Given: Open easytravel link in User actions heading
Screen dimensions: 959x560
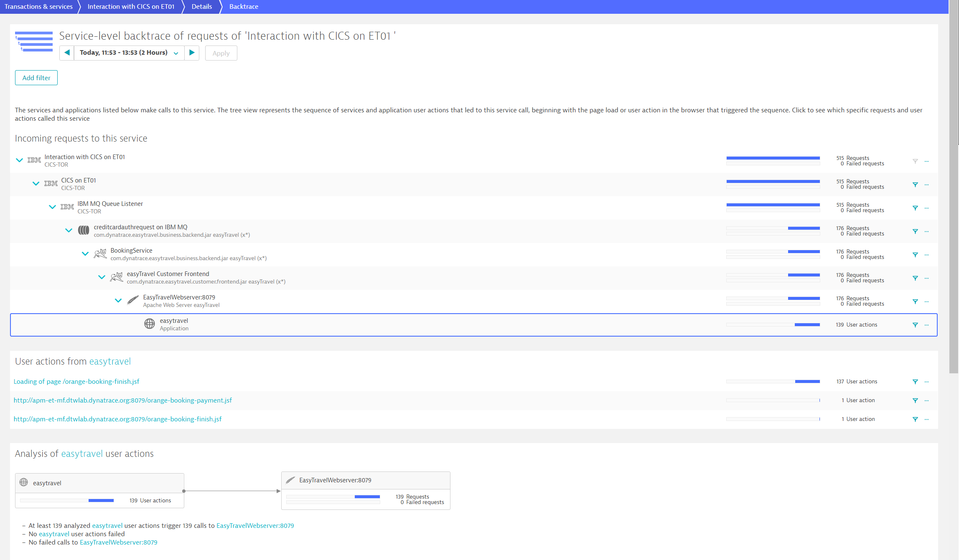Looking at the screenshot, I should point(110,362).
